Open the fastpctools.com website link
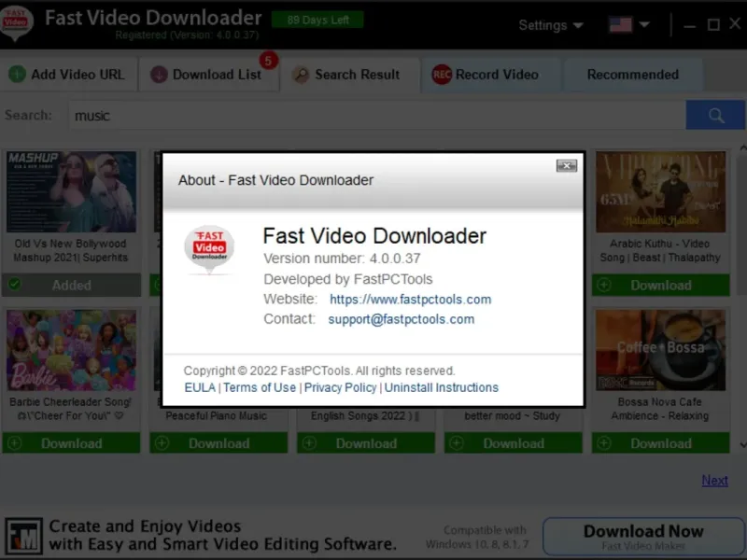Viewport: 747px width, 560px height. point(410,300)
